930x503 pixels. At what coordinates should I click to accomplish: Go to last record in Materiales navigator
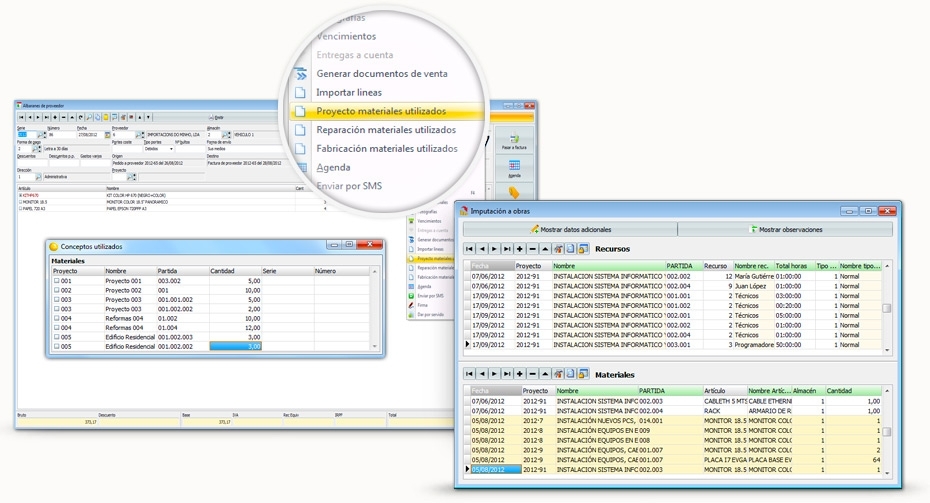(507, 374)
